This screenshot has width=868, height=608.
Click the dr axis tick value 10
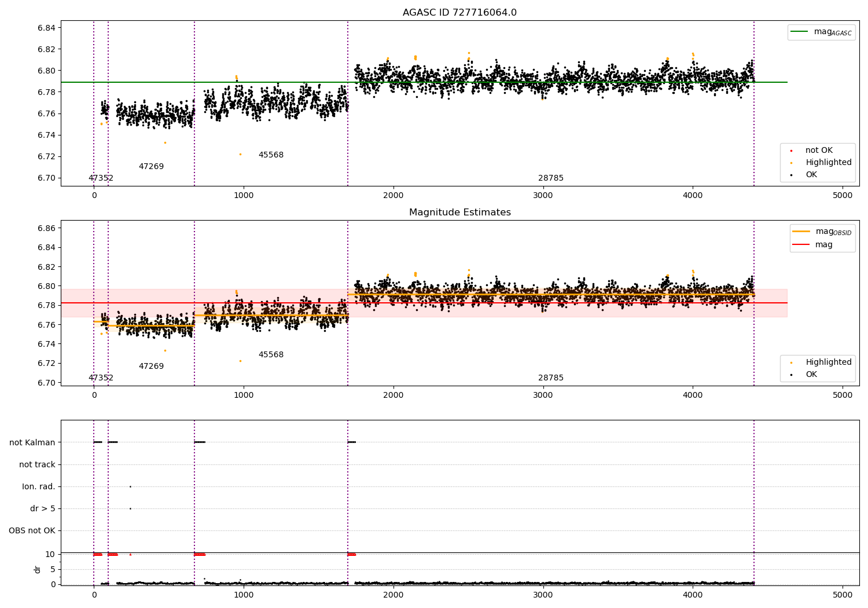pyautogui.click(x=50, y=554)
